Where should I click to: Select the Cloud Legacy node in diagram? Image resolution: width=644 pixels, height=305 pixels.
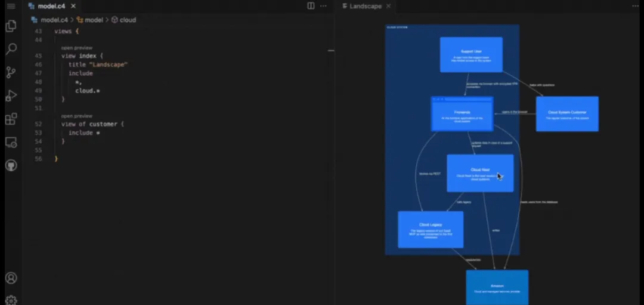click(x=431, y=230)
